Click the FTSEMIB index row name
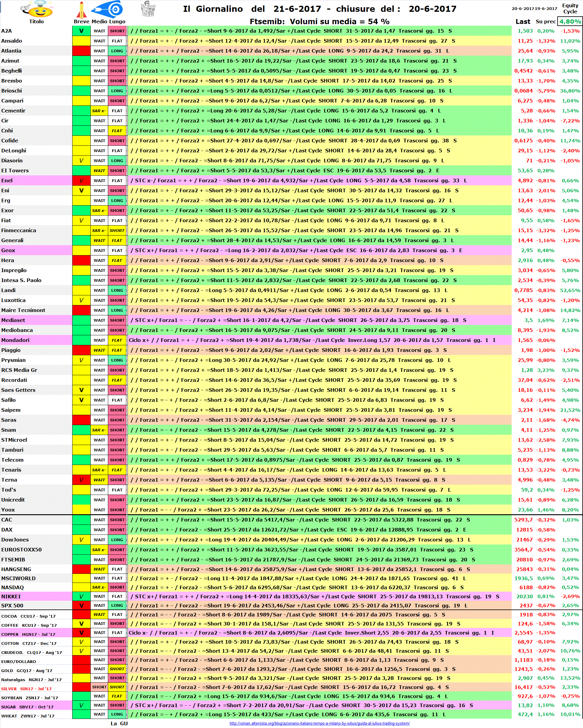Image resolution: width=583 pixels, height=728 pixels. tap(13, 560)
